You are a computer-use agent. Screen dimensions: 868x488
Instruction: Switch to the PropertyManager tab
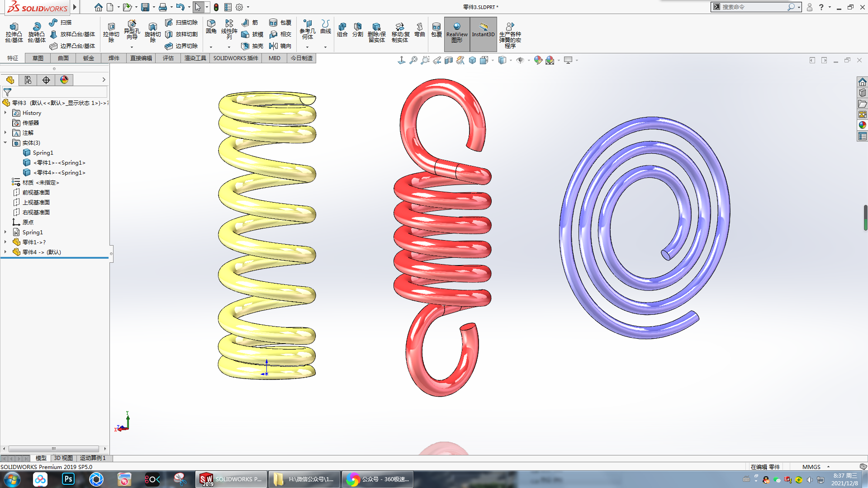click(x=28, y=80)
